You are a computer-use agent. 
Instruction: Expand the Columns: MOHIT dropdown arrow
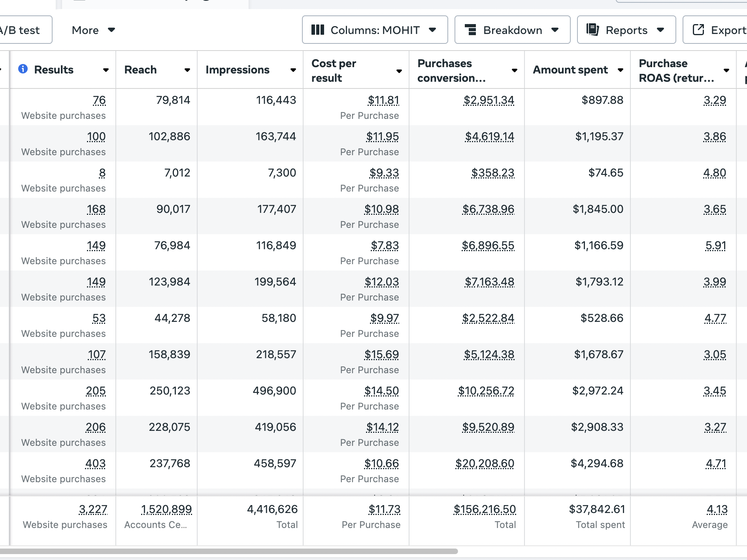click(x=432, y=30)
